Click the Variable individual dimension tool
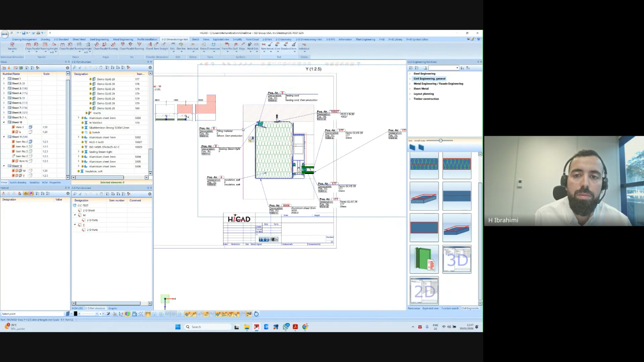Screen dimensions: 644x362 [12, 45]
